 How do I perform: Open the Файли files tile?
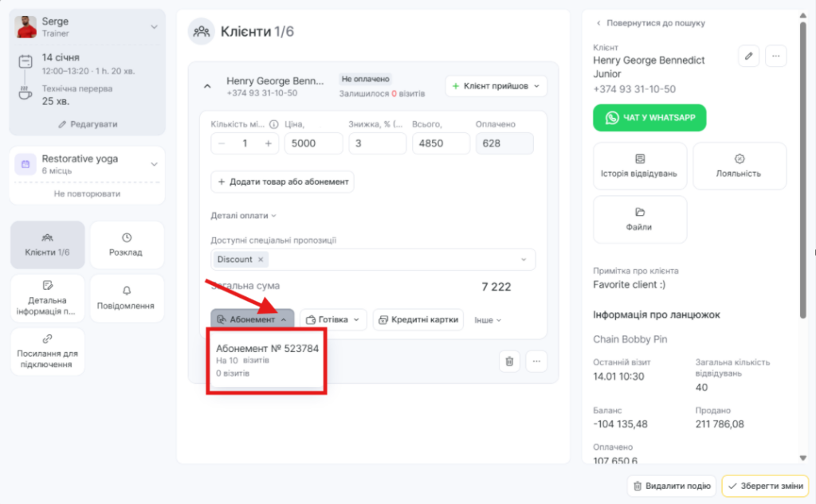coord(639,219)
